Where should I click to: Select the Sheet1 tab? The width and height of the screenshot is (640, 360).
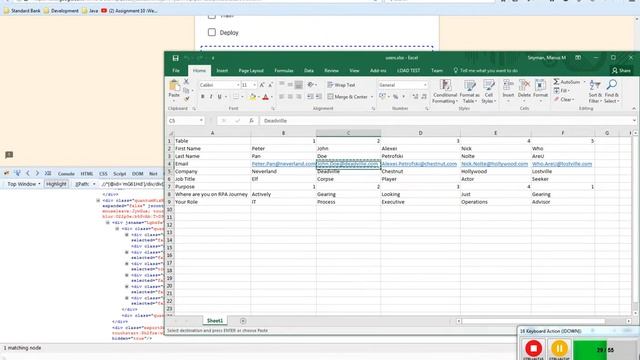[x=215, y=321]
